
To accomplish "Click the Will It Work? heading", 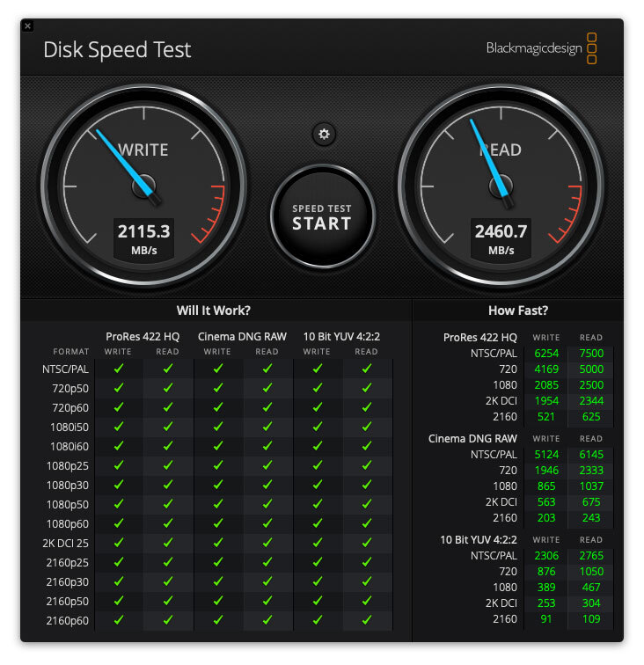I will 214,311.
